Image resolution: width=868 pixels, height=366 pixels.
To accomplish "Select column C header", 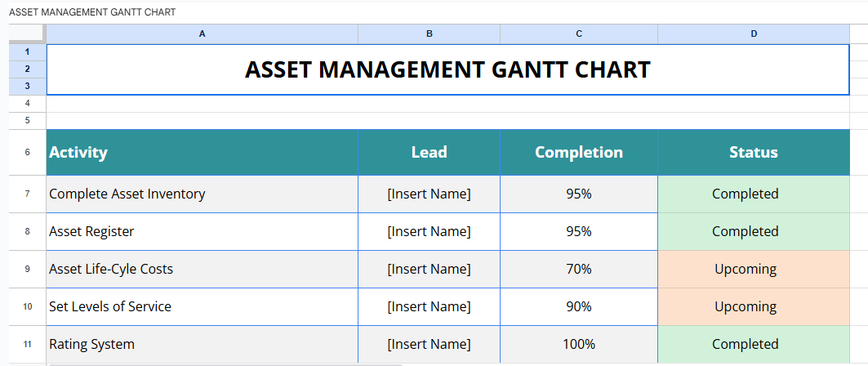I will pyautogui.click(x=578, y=33).
